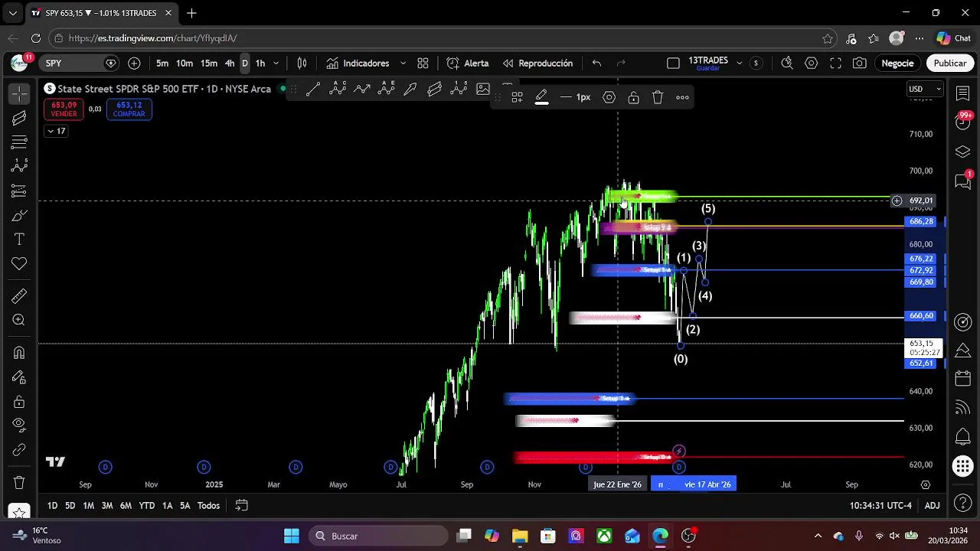Lock the selected drawing
Viewport: 980px width, 551px height.
tap(633, 97)
